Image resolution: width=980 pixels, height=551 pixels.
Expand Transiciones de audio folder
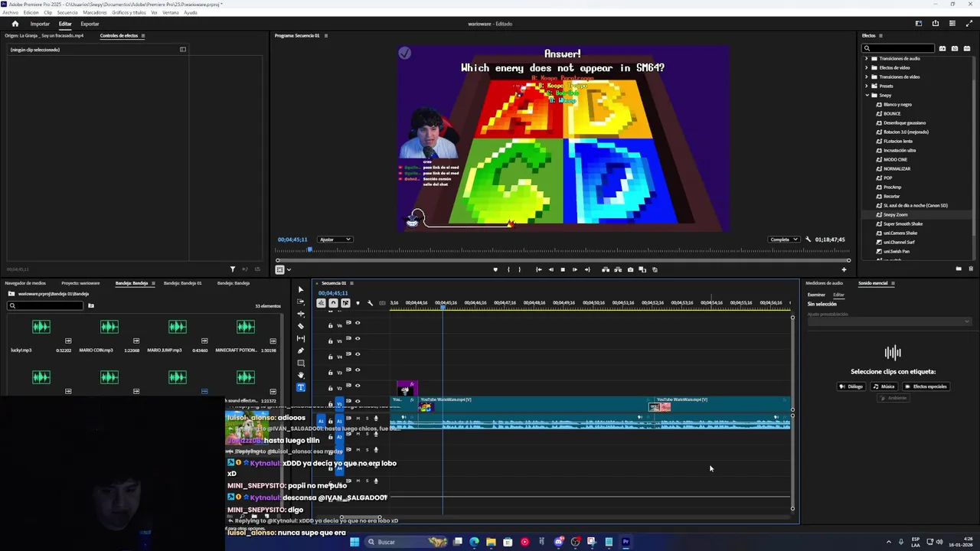866,58
